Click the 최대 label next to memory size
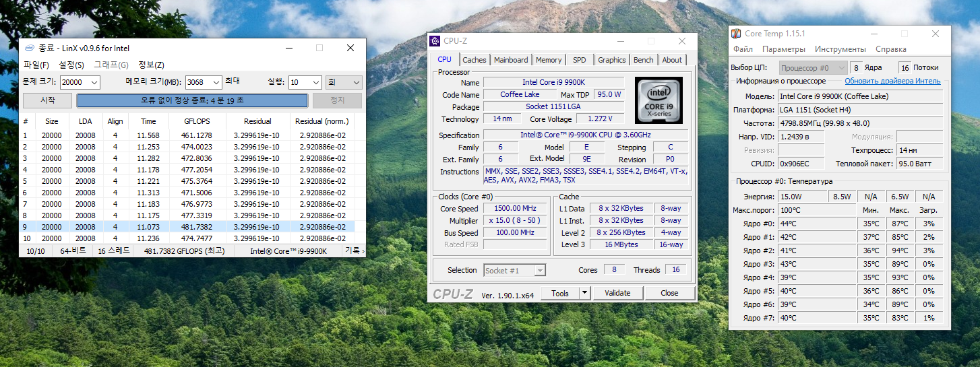The height and width of the screenshot is (367, 980). pyautogui.click(x=233, y=81)
